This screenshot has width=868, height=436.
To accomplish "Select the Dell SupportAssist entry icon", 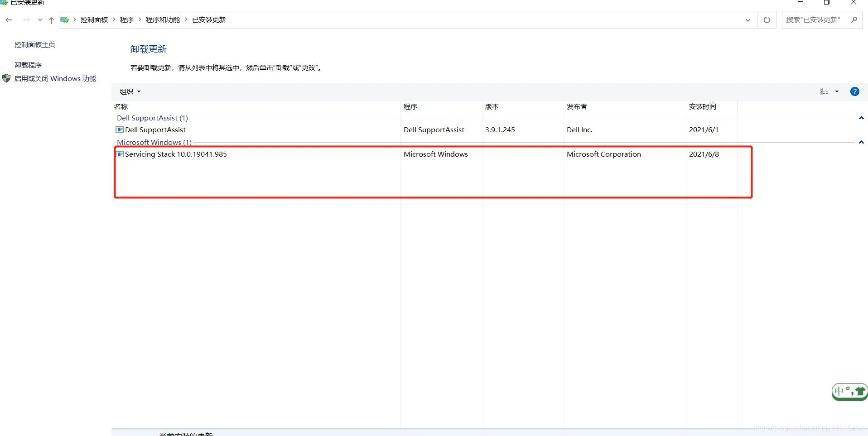I will pos(120,130).
